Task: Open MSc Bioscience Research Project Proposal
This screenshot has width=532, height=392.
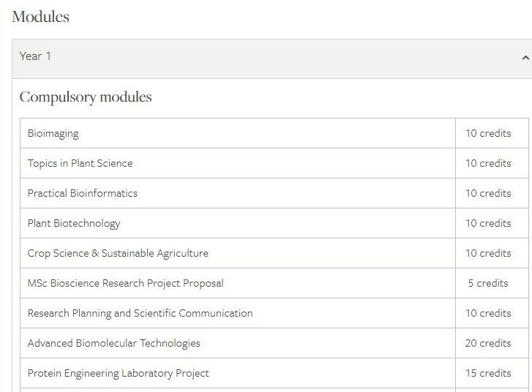Action: point(126,284)
